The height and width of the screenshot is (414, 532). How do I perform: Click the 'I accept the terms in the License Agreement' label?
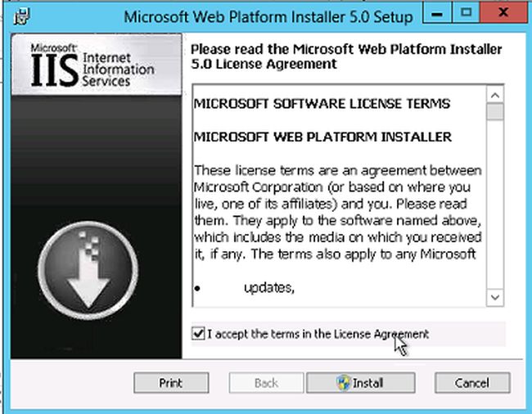(x=318, y=334)
